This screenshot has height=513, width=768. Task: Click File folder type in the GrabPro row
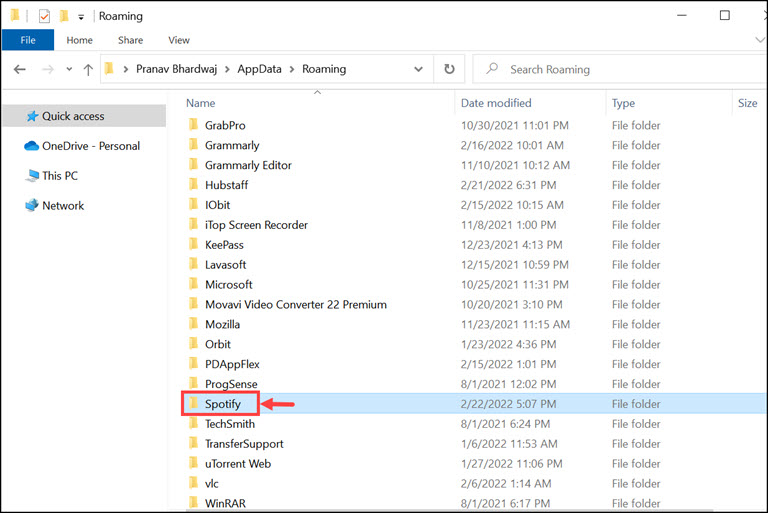click(636, 125)
